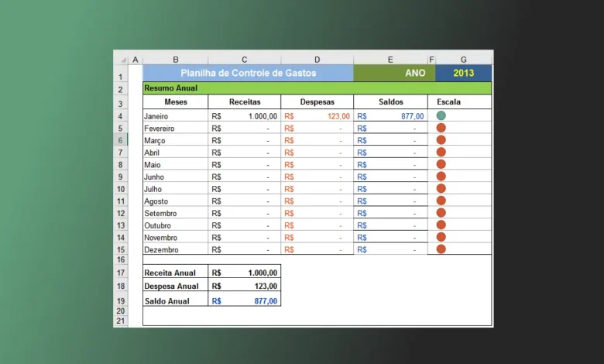Click the green ANO label cell
The height and width of the screenshot is (364, 604).
pyautogui.click(x=390, y=73)
